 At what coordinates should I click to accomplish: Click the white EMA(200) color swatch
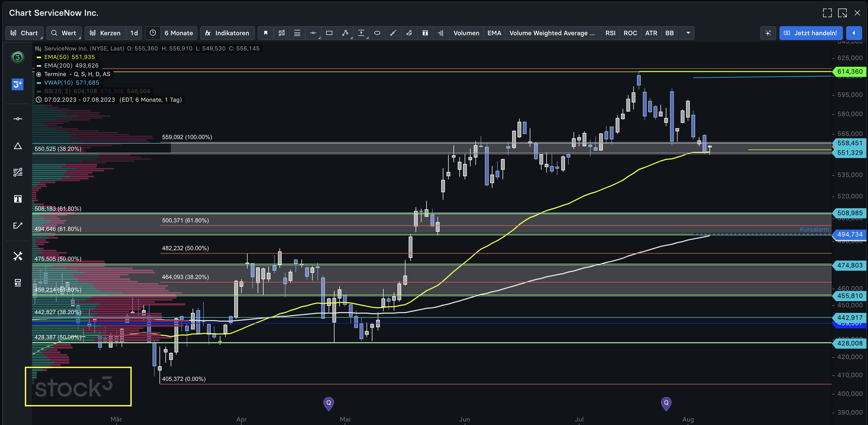(x=39, y=66)
